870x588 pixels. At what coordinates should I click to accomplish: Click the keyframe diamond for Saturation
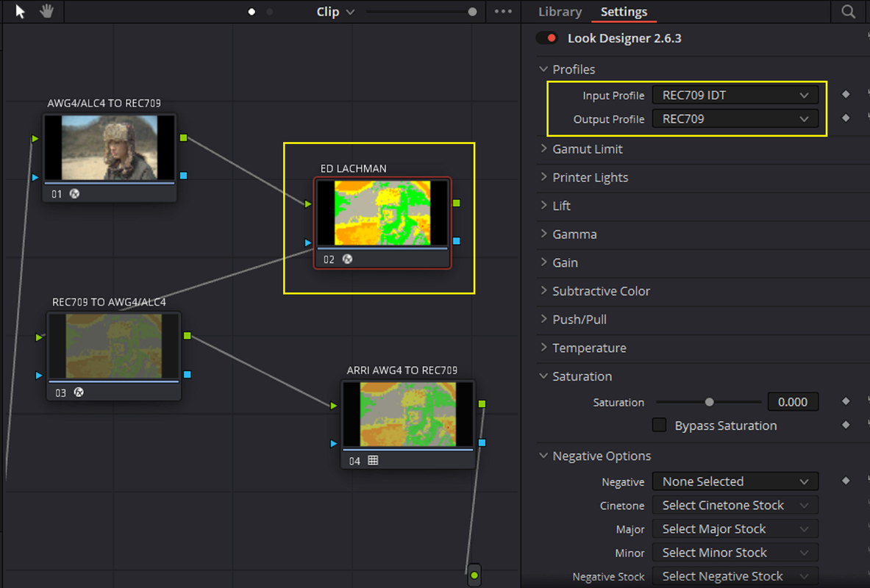coord(846,401)
